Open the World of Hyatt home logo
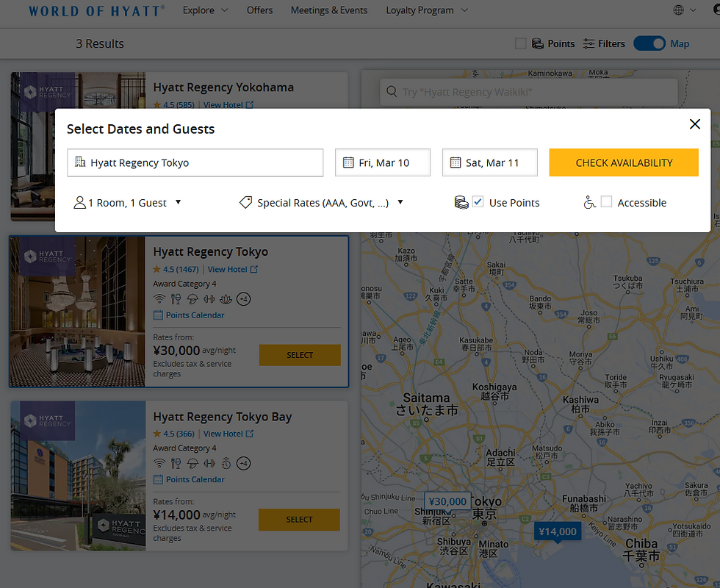The height and width of the screenshot is (588, 720). click(96, 11)
